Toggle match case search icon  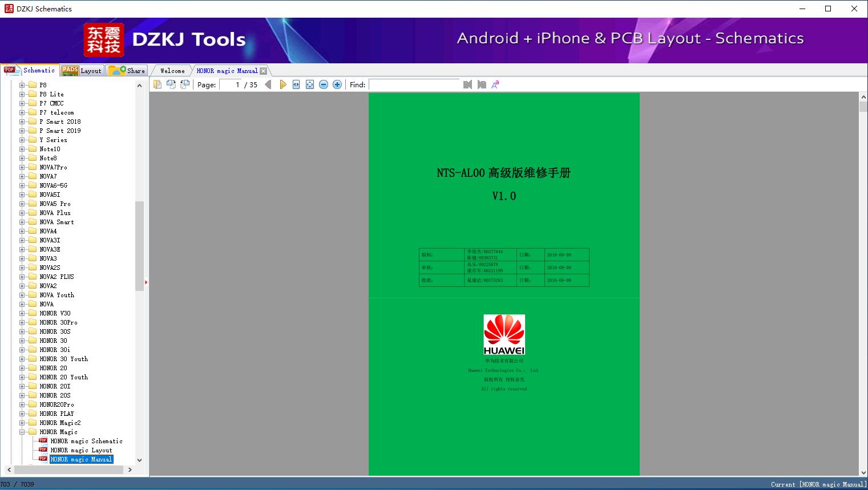coord(495,84)
